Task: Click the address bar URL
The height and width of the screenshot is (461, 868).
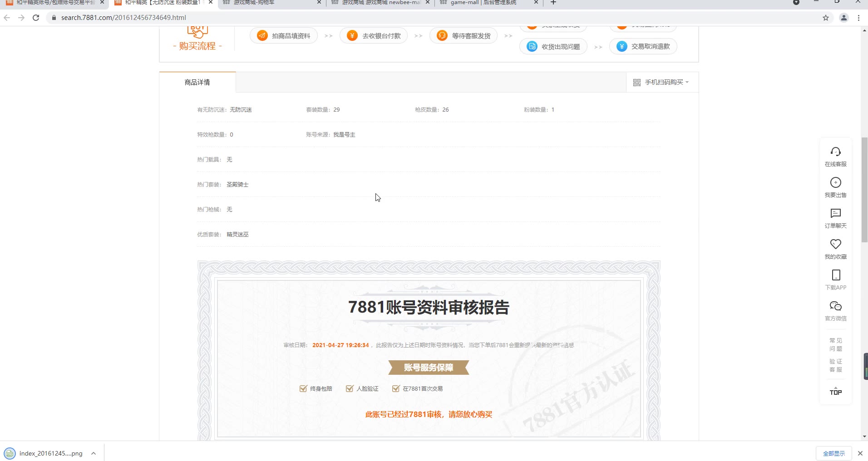Action: pyautogui.click(x=123, y=18)
